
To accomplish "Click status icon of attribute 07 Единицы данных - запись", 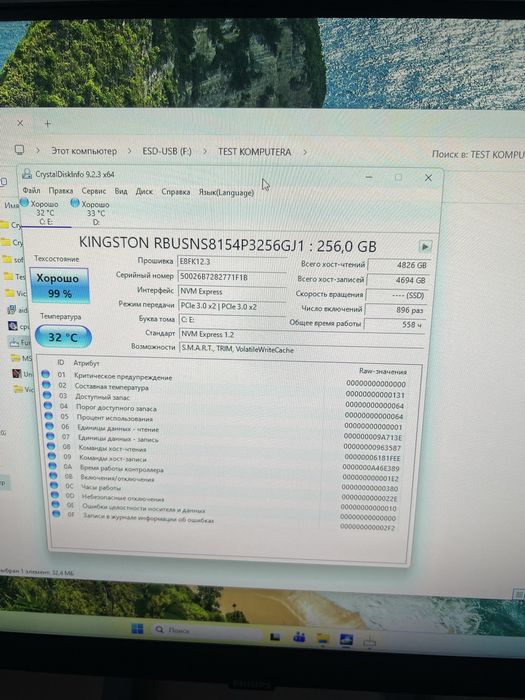I will click(x=50, y=436).
